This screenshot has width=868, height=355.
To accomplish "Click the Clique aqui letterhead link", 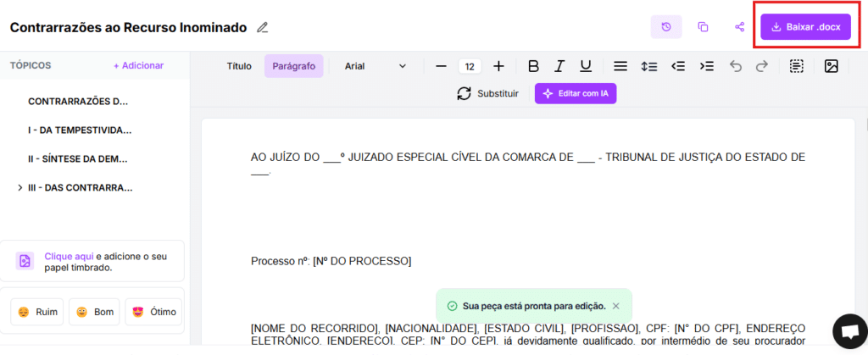I will tap(70, 257).
